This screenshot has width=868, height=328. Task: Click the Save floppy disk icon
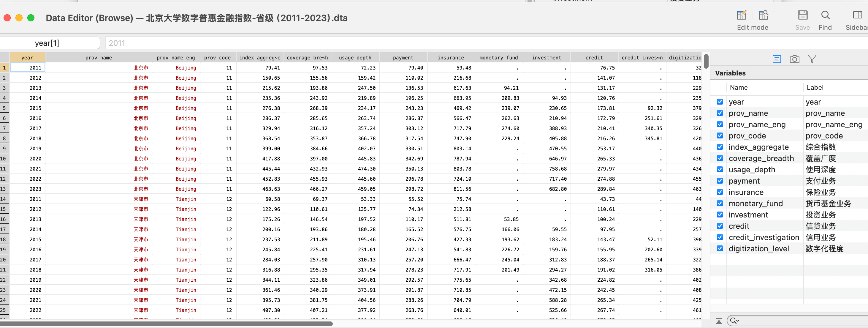point(802,15)
